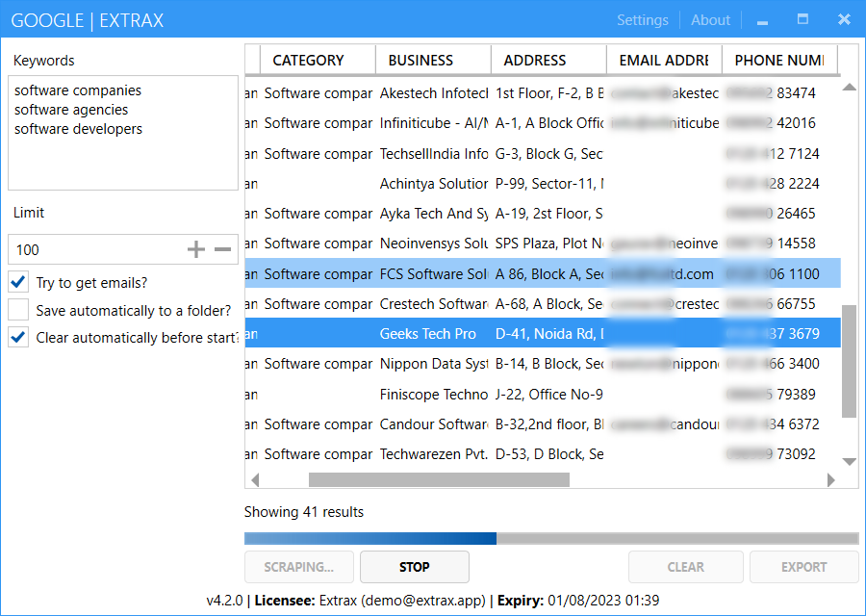This screenshot has height=616, width=866.
Task: Decrease the limit with the minus icon
Action: (222, 249)
